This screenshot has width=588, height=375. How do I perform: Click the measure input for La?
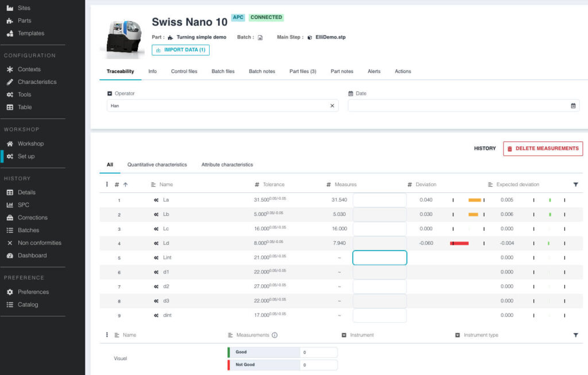coord(380,200)
